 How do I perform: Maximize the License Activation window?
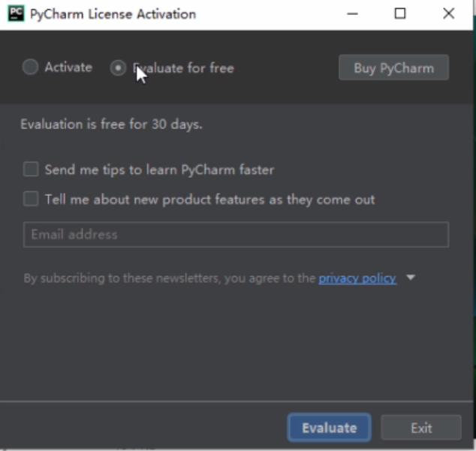400,14
